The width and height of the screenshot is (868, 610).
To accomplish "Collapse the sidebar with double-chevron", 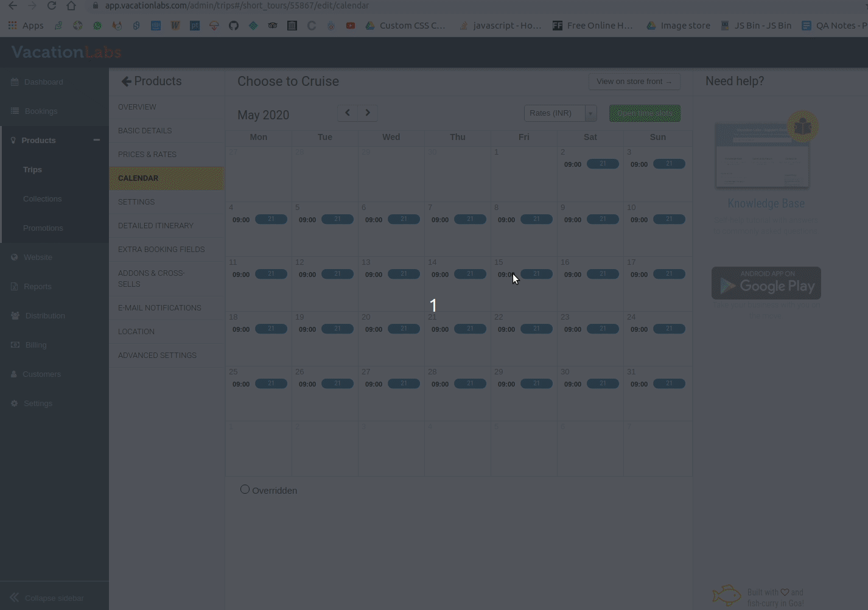I will (15, 598).
